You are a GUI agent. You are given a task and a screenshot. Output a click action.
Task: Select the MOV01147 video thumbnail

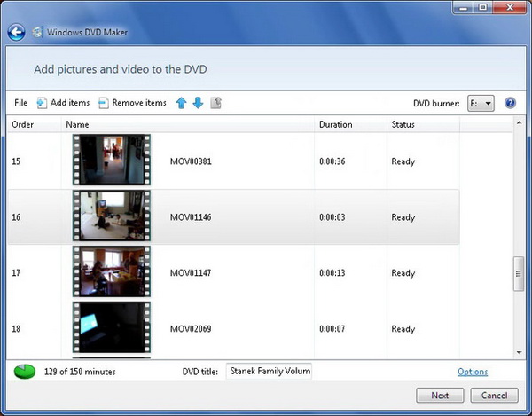(112, 271)
